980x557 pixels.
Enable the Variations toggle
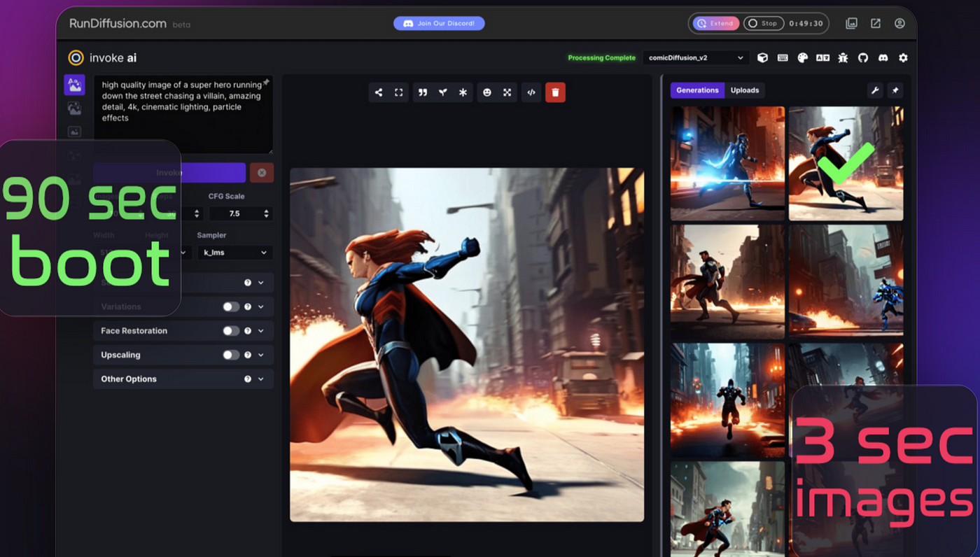pyautogui.click(x=230, y=306)
